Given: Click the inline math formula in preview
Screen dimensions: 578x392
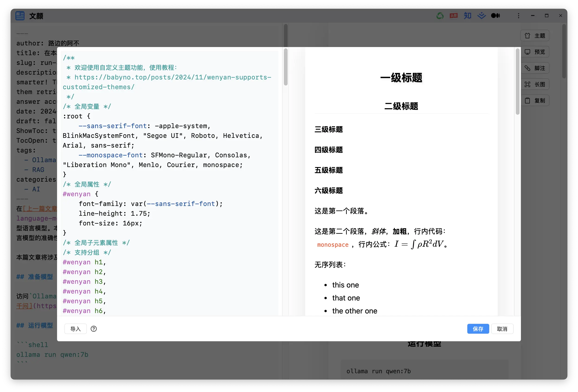Looking at the screenshot, I should [419, 244].
